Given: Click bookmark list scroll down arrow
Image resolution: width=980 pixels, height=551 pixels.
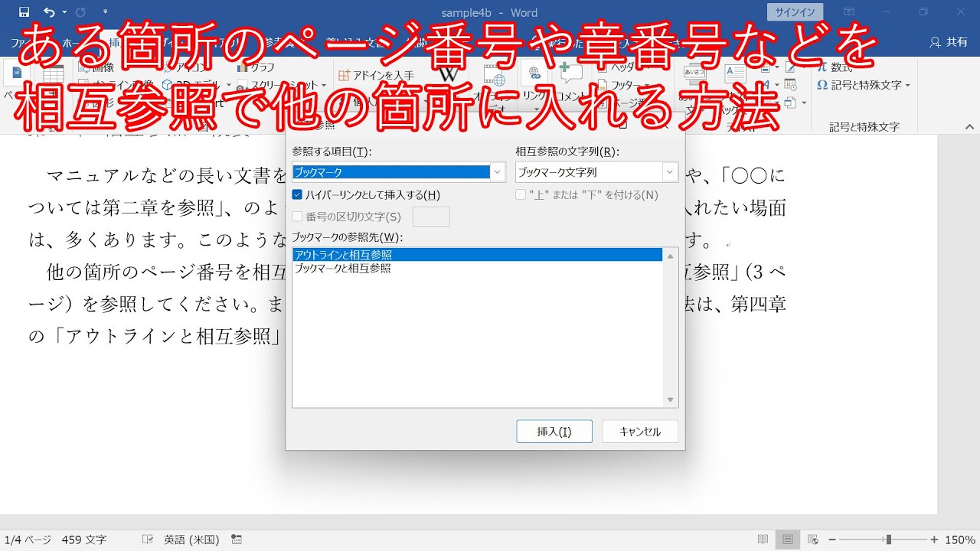Looking at the screenshot, I should click(x=671, y=399).
